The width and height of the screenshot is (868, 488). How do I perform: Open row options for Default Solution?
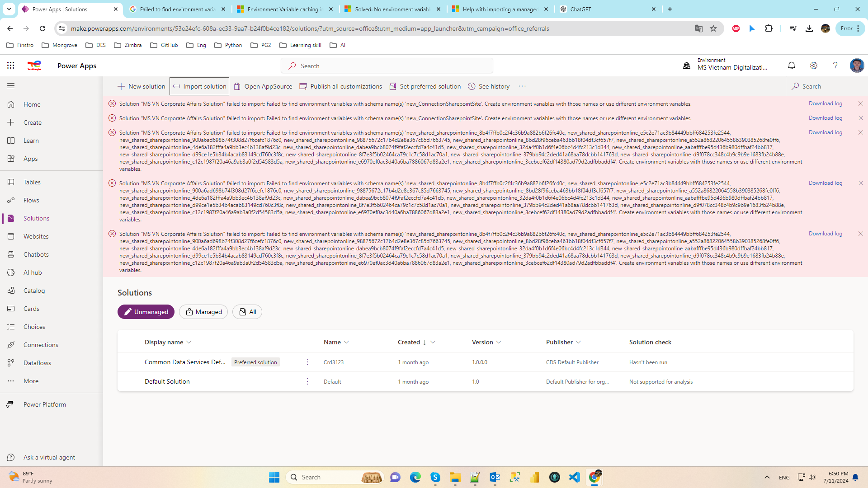click(x=307, y=381)
